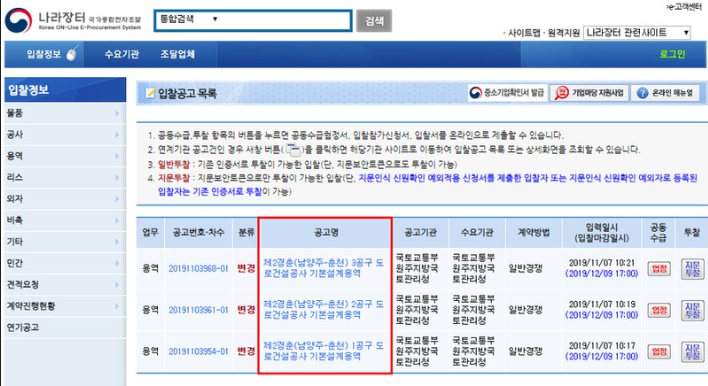The height and width of the screenshot is (386, 708).
Task: Click the new-window icon in note 2
Action: coord(293,149)
